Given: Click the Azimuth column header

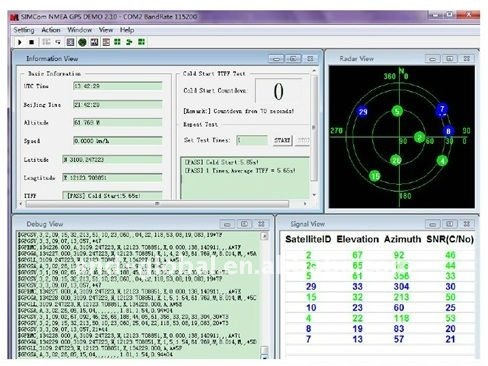Looking at the screenshot, I should pos(402,239).
